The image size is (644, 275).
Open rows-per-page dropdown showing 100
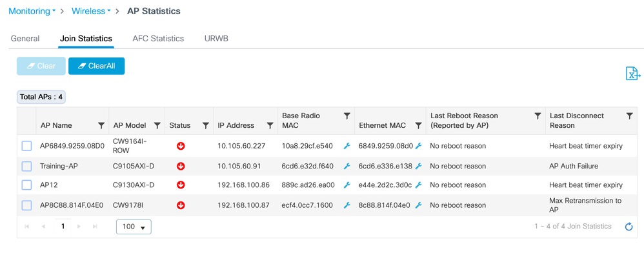coord(134,227)
